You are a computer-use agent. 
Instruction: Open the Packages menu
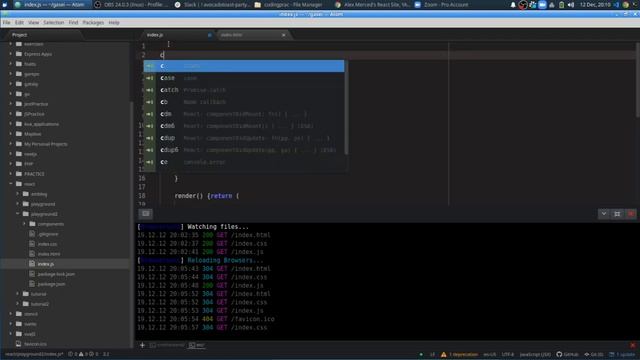click(93, 22)
